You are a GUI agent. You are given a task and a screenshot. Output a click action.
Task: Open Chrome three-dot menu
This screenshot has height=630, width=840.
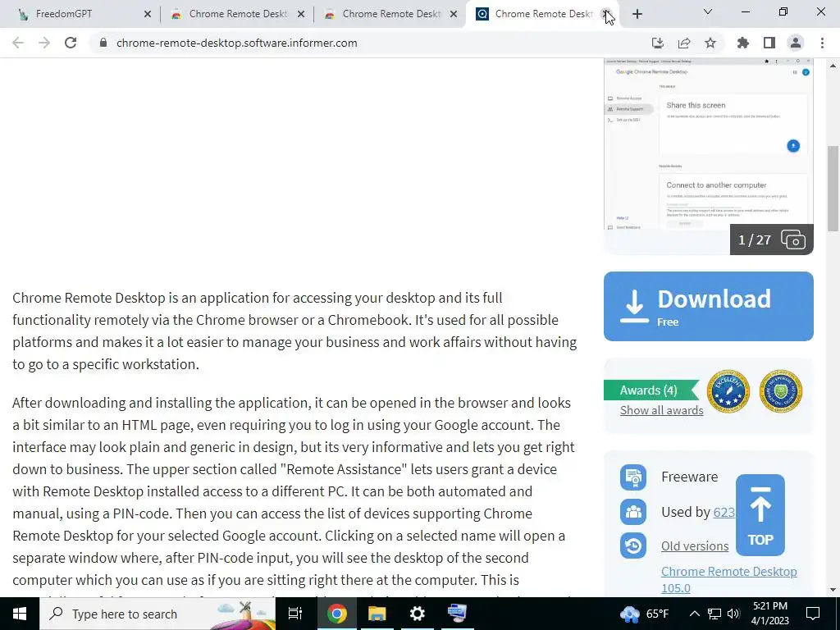coord(822,43)
